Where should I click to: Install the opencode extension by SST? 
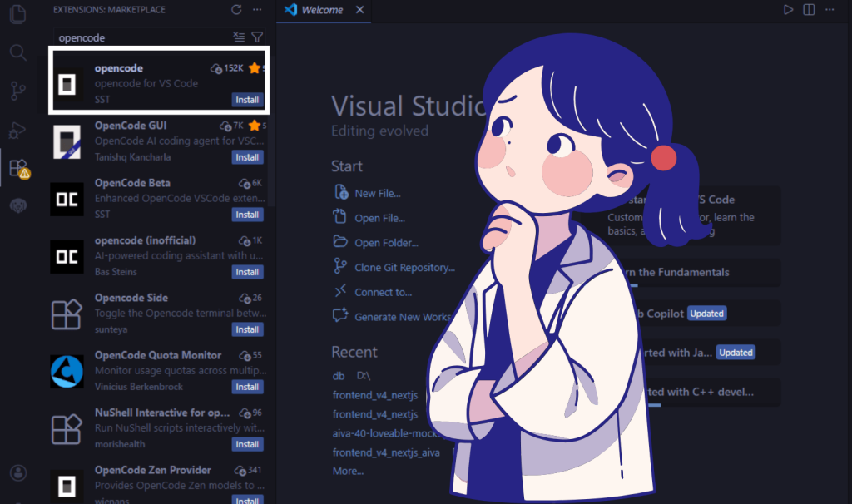coord(247,99)
